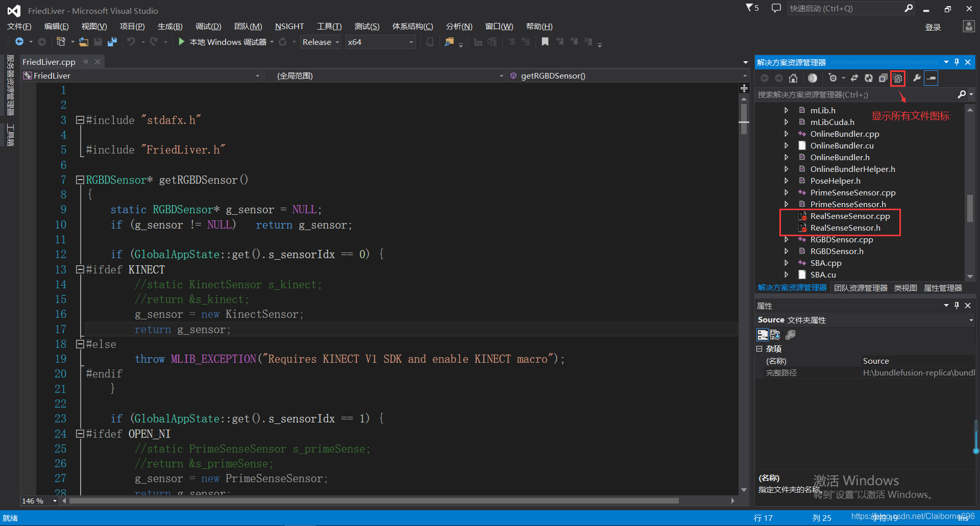Viewport: 980px width, 526px height.
Task: Click the Alphabetical sort icon in Properties
Action: tap(775, 335)
